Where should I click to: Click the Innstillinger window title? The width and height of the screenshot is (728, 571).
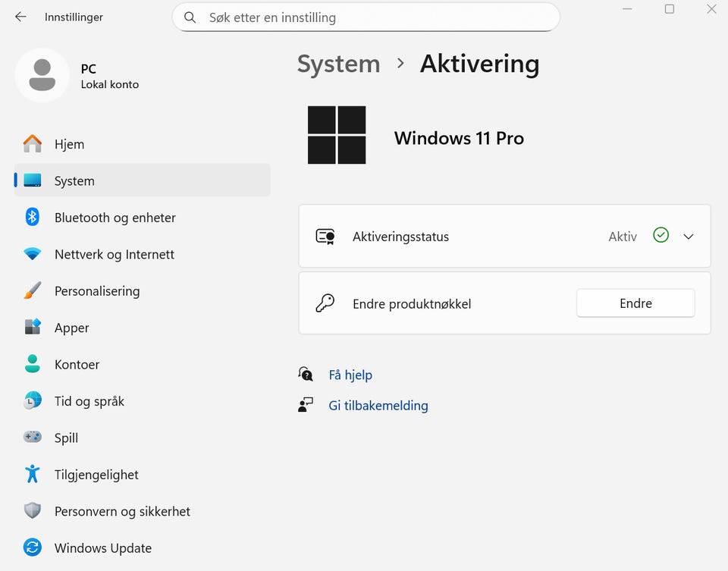pos(74,17)
